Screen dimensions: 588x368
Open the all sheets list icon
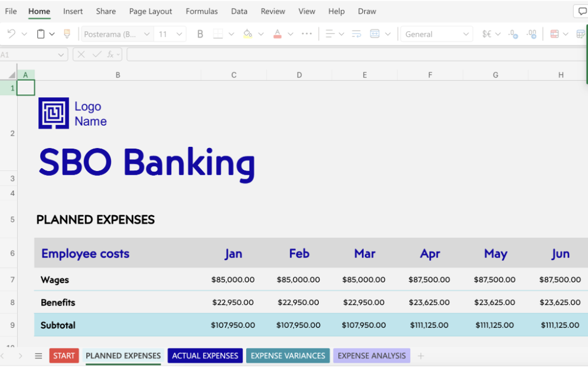[x=38, y=356]
